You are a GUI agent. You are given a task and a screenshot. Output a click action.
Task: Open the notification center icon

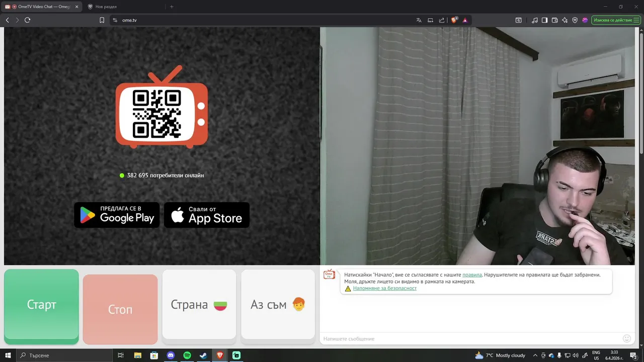point(633,355)
